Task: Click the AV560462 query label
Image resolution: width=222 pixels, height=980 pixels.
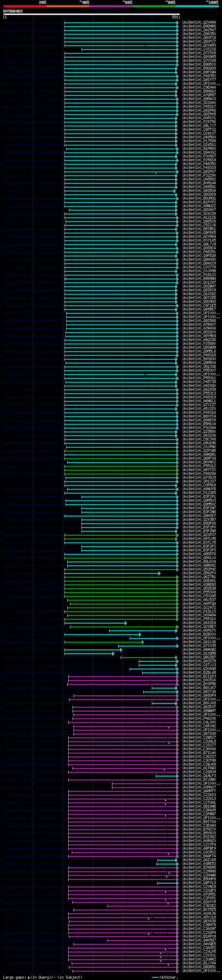Action: pos(13,11)
